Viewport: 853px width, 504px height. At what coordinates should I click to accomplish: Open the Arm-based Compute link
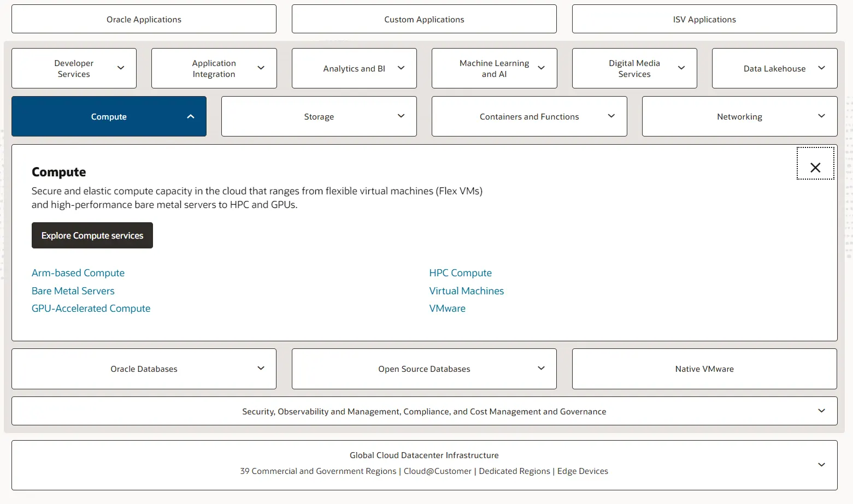[x=78, y=273]
